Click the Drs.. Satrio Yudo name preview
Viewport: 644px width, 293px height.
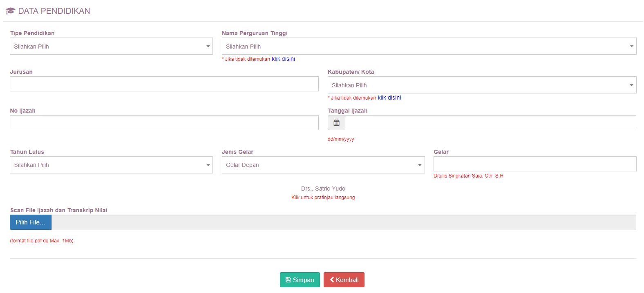tap(323, 189)
